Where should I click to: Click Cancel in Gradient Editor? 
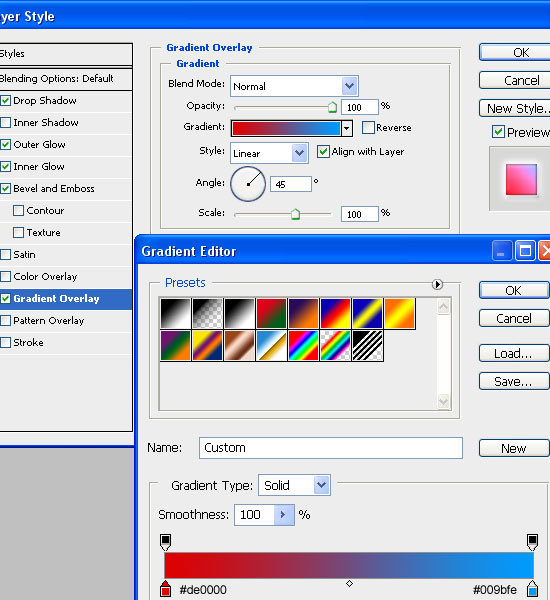pyautogui.click(x=514, y=318)
